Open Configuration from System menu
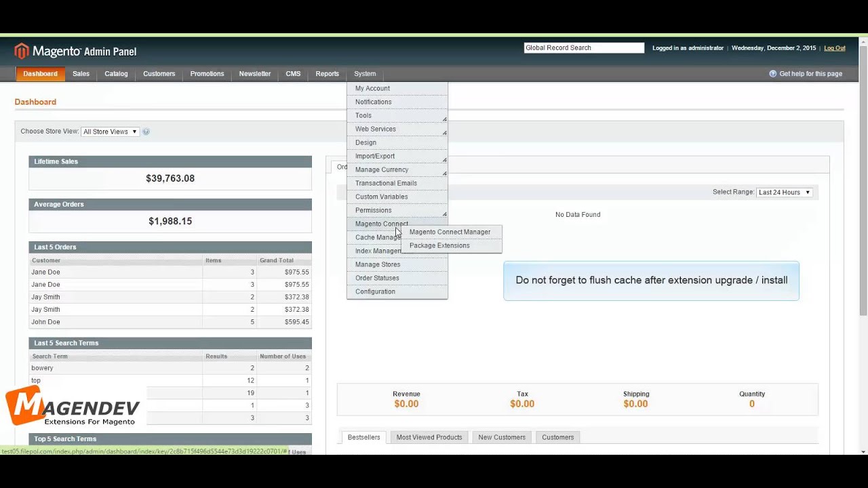Image resolution: width=868 pixels, height=488 pixels. coord(397,291)
